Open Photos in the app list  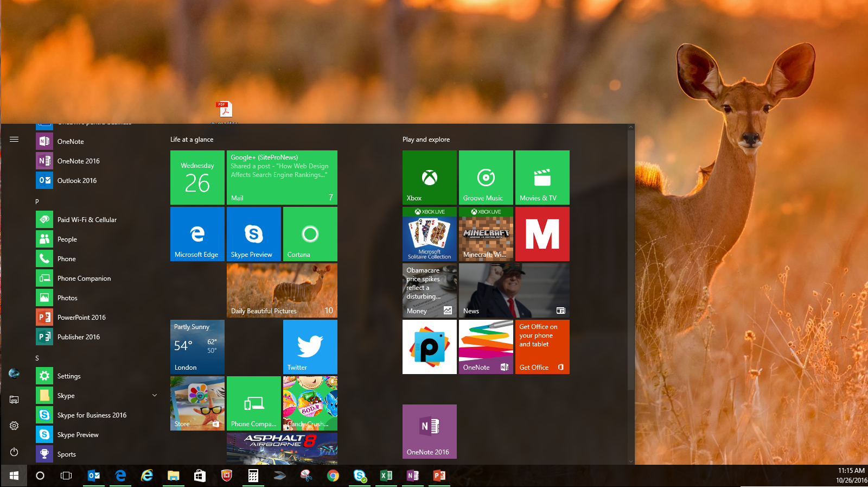[x=97, y=298]
